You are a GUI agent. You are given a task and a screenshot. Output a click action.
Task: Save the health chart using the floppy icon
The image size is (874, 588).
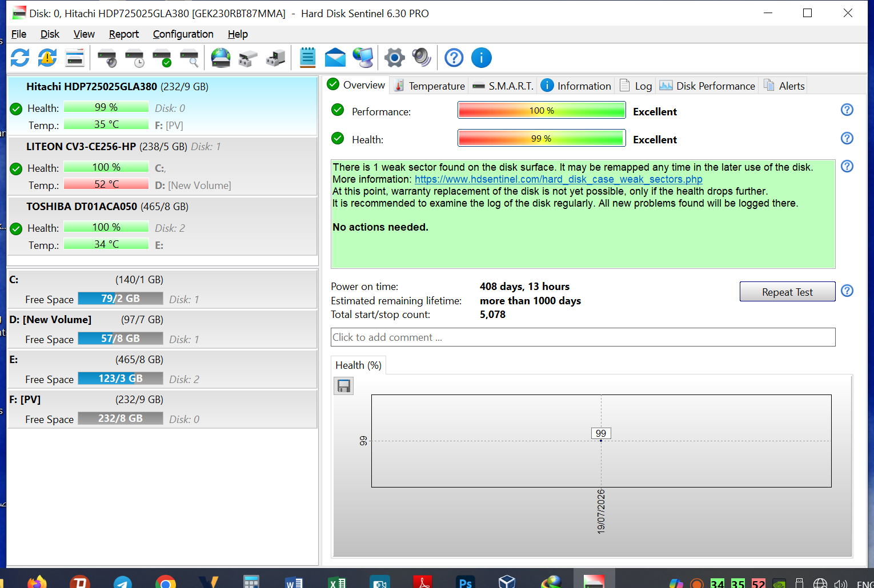(x=344, y=386)
